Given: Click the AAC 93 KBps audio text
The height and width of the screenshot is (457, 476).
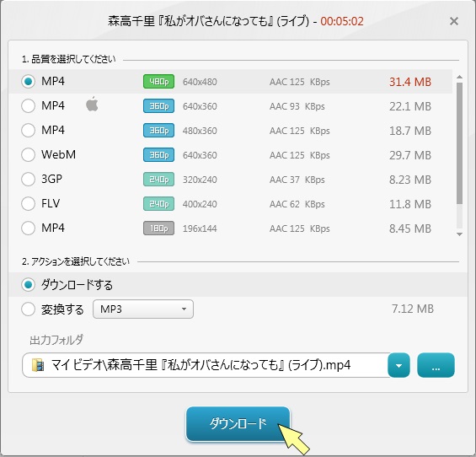Looking at the screenshot, I should click(297, 106).
